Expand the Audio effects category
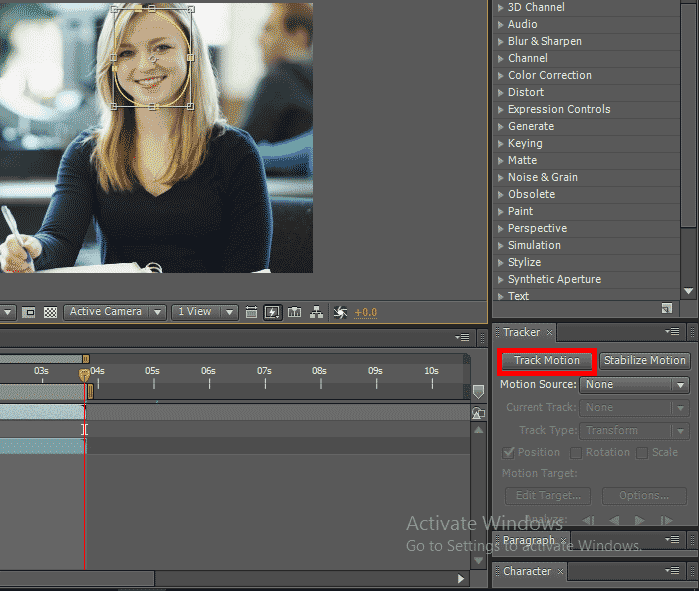This screenshot has width=699, height=591. tap(501, 25)
